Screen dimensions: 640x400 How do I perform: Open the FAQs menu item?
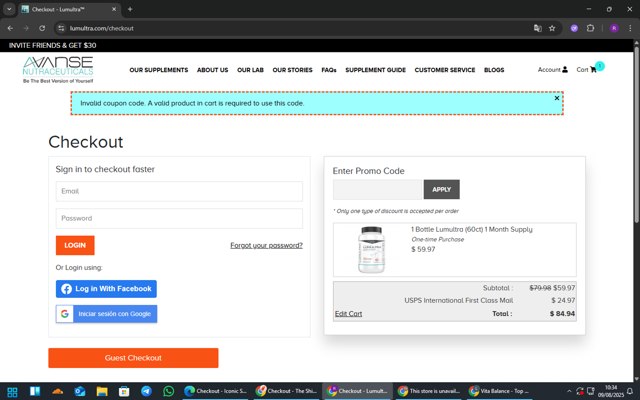329,70
